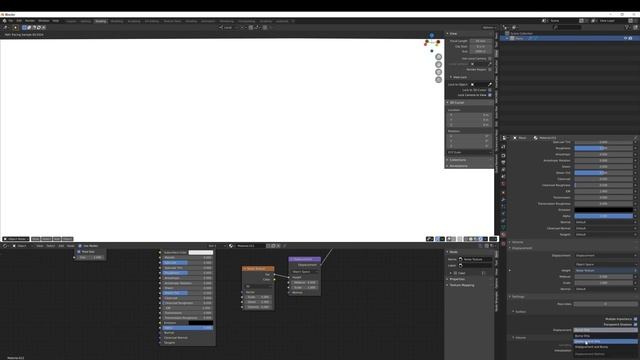The image size is (640, 360).
Task: Toggle camera view with the camera gizmo
Action: (438, 72)
